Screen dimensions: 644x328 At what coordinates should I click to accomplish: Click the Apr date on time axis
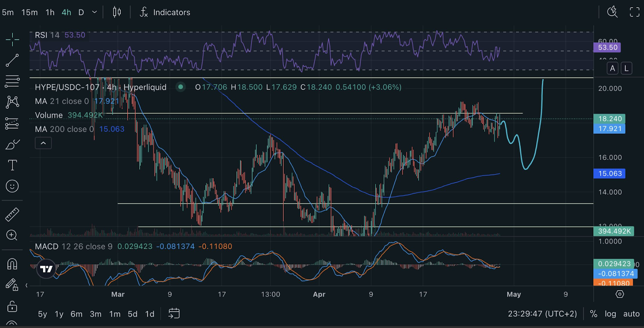tap(319, 295)
